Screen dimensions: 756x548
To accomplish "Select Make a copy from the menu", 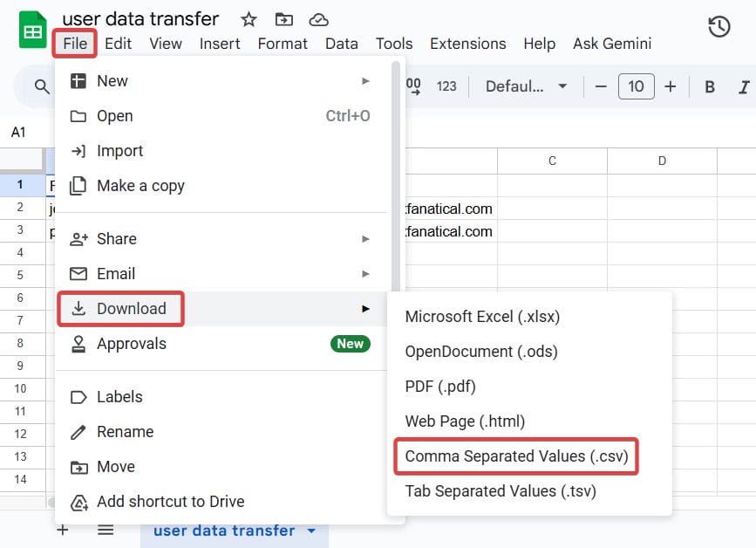I will pos(140,185).
